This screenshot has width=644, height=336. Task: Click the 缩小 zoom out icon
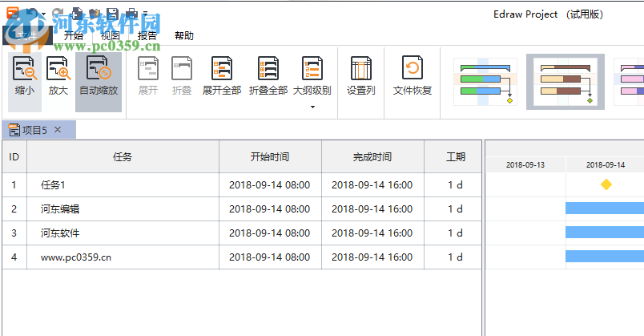click(x=25, y=69)
